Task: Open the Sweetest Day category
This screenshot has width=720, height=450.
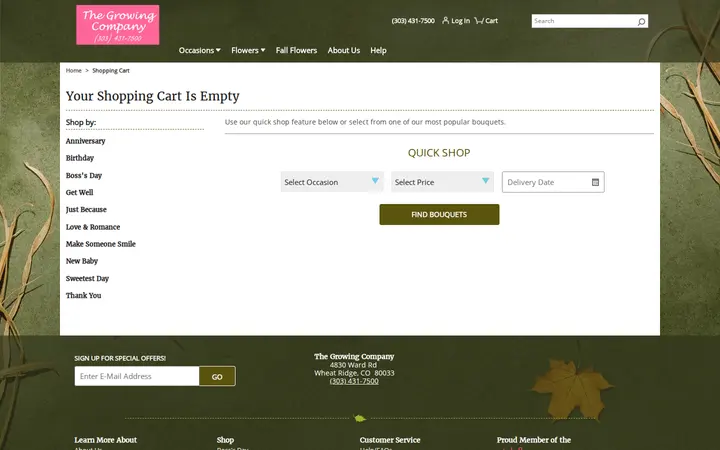Action: click(x=87, y=278)
